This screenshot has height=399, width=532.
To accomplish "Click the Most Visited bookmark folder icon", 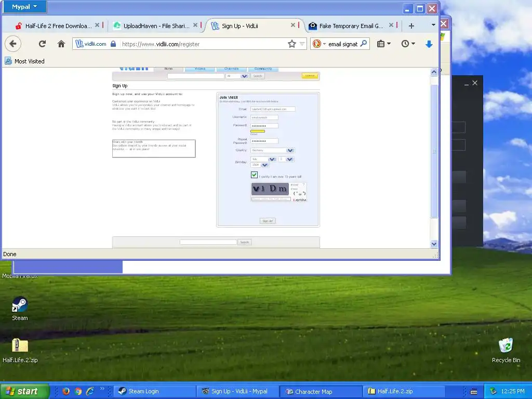I will point(8,61).
